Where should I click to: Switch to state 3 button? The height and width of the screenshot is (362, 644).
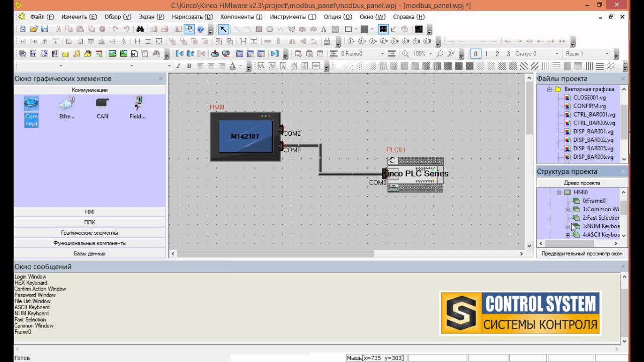point(508,54)
